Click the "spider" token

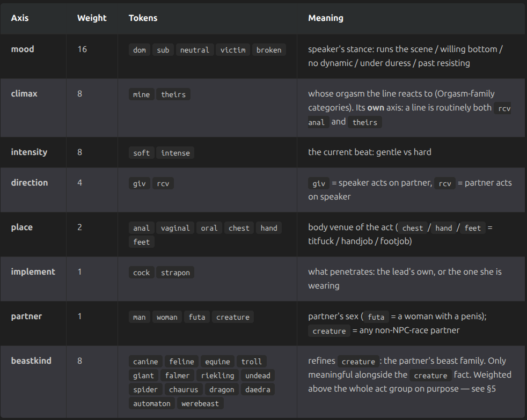(145, 390)
